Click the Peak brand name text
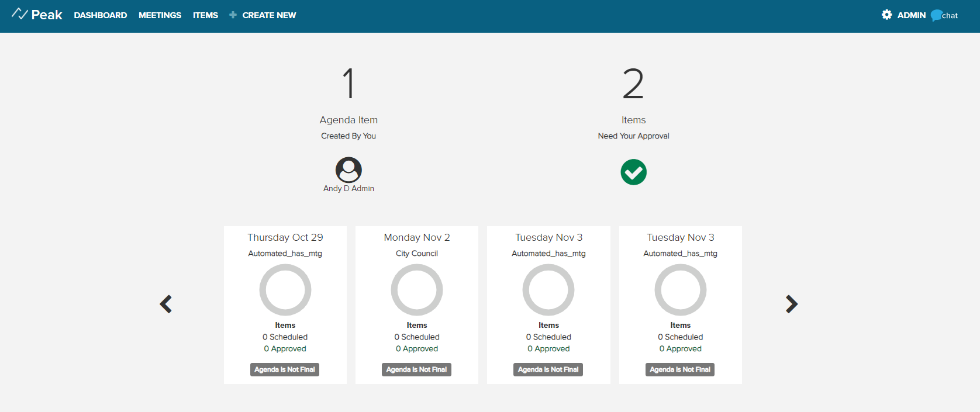 [47, 15]
